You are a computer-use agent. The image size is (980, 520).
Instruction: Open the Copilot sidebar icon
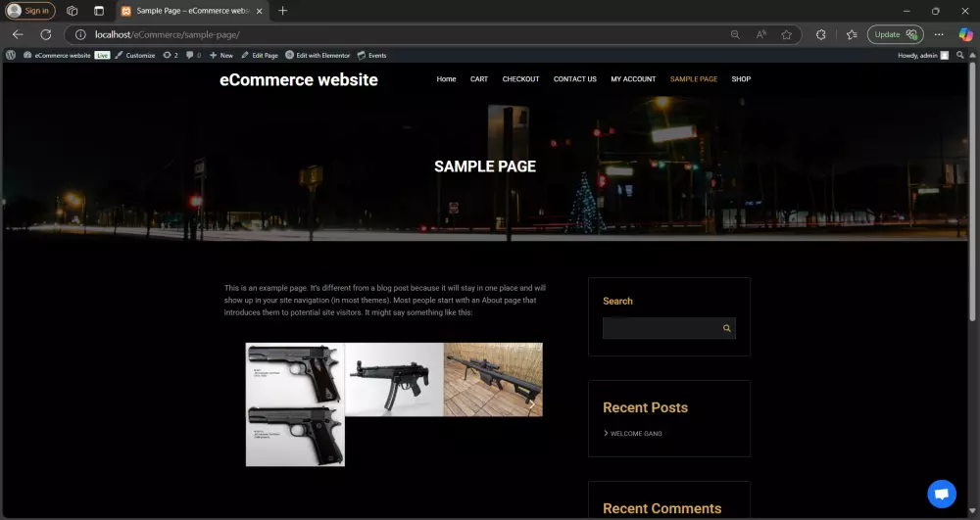pos(965,35)
